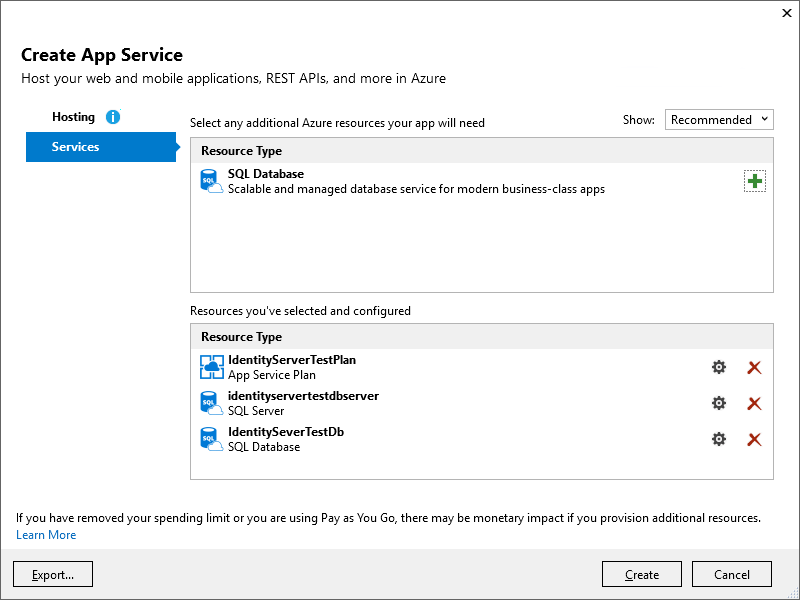Click the App Service Plan subtitle text

272,375
